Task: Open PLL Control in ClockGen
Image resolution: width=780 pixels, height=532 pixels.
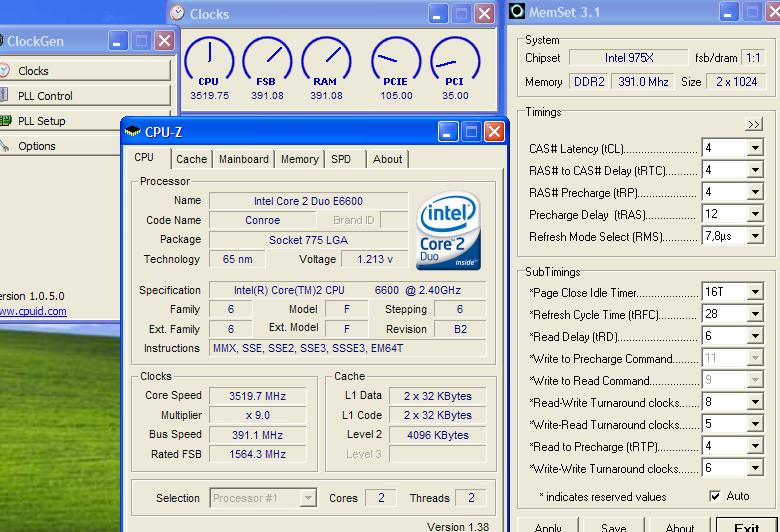Action: click(85, 96)
